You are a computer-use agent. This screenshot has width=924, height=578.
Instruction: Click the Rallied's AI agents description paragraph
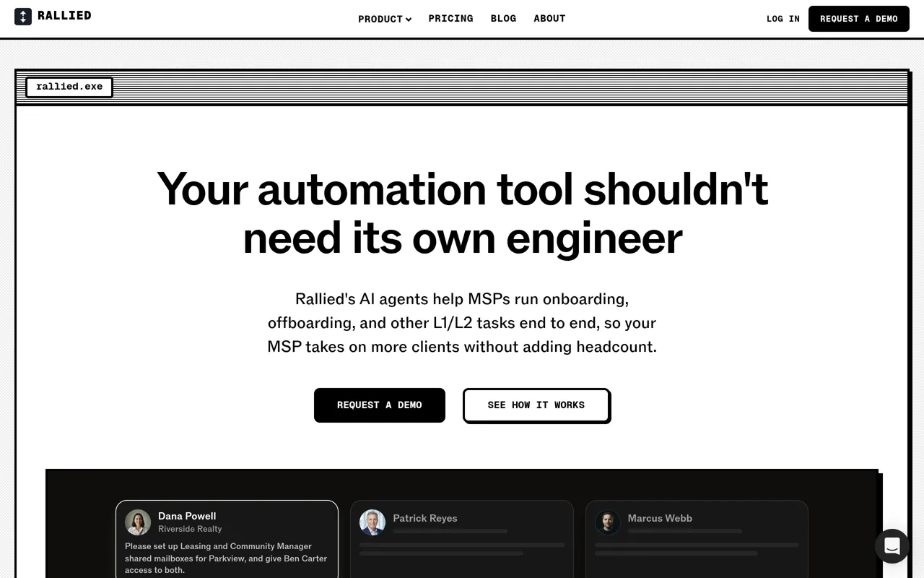tap(462, 323)
